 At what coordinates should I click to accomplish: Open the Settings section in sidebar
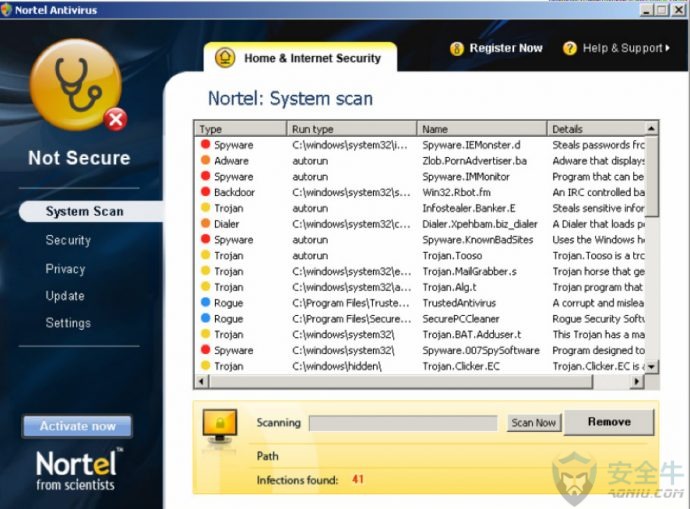pyautogui.click(x=68, y=323)
